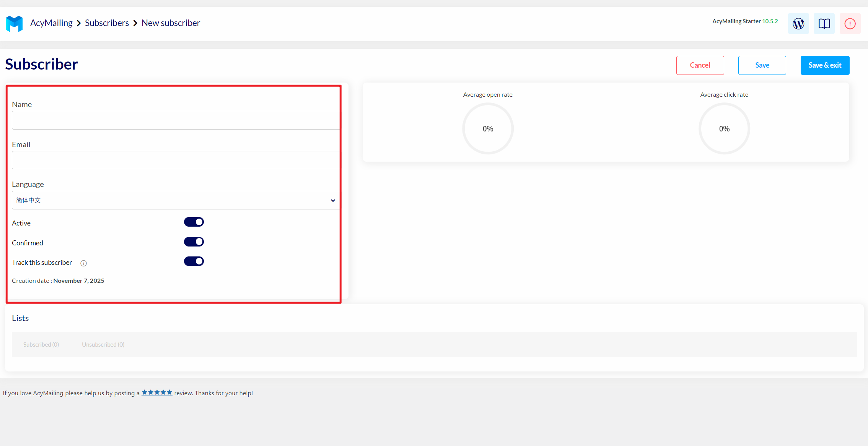
Task: Navigate to AcyMailing breadcrumb home
Action: (51, 23)
